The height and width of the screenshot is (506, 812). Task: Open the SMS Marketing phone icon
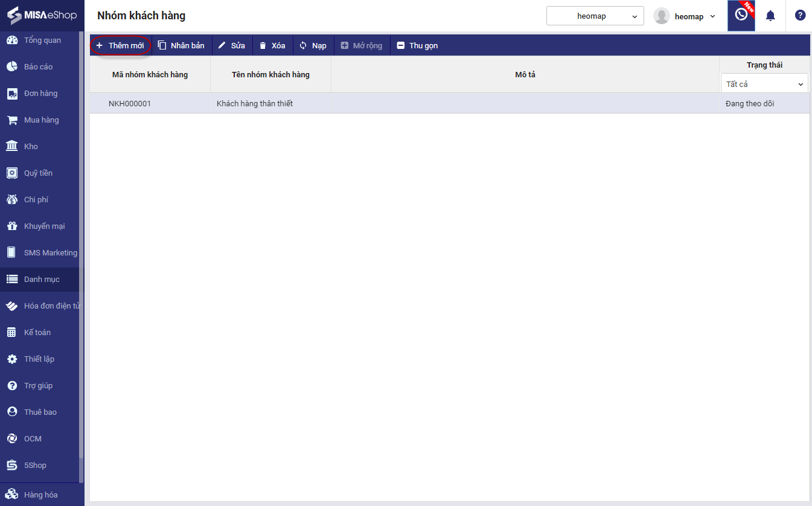[x=11, y=253]
